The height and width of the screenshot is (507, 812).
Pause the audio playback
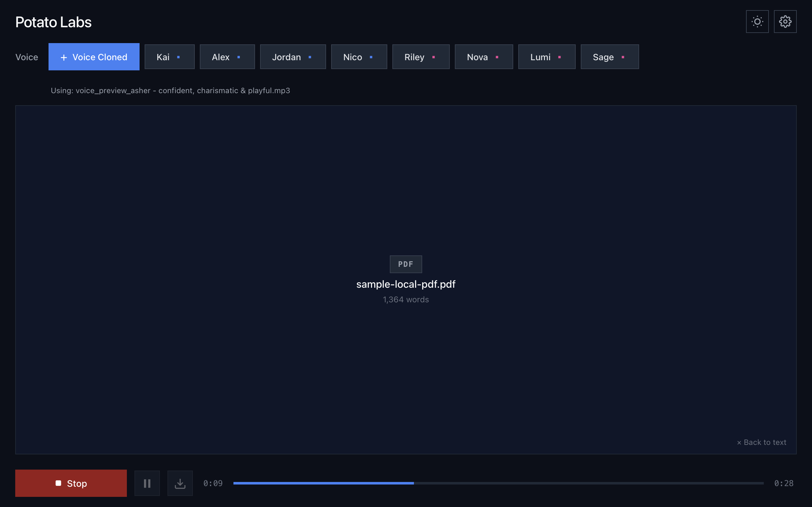click(x=147, y=483)
